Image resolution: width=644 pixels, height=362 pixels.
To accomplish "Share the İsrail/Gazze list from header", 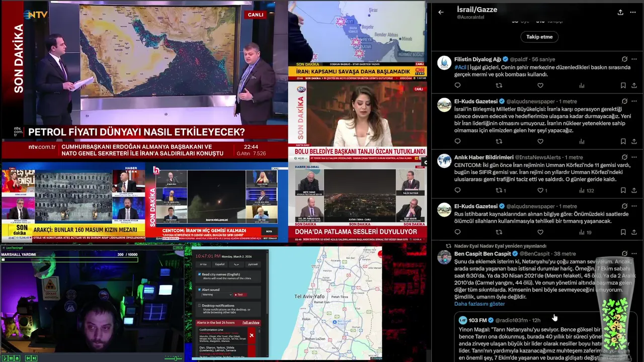I will point(620,12).
